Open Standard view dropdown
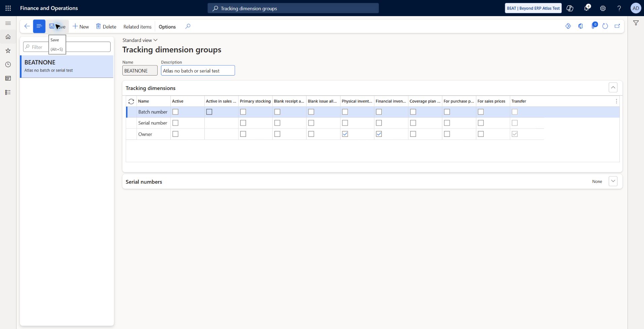Viewport: 644px width, 329px height. [140, 40]
